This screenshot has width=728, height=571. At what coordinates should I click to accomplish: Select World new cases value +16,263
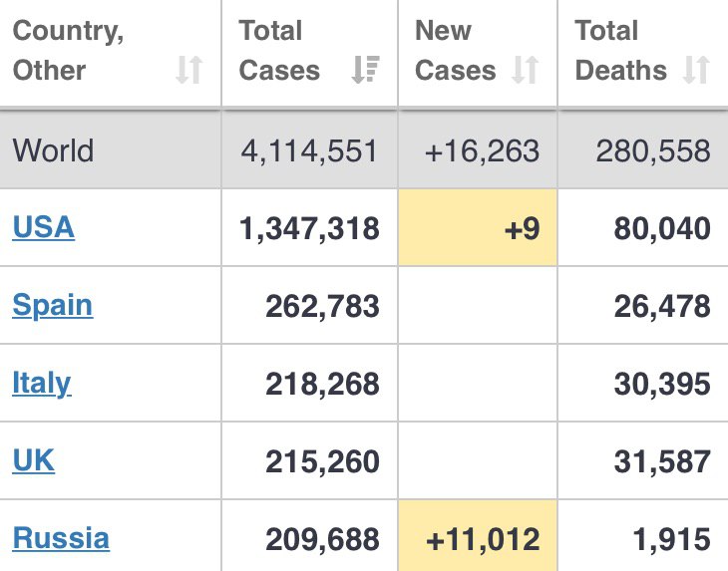click(482, 151)
